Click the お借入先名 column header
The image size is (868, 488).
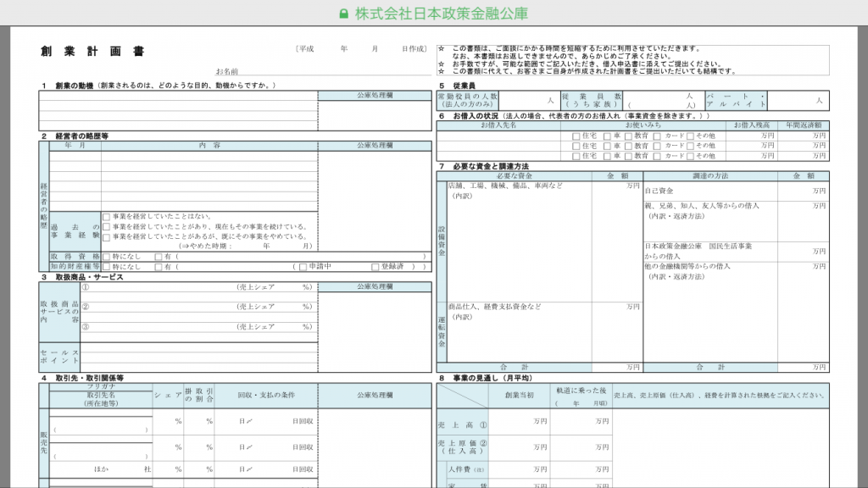498,125
